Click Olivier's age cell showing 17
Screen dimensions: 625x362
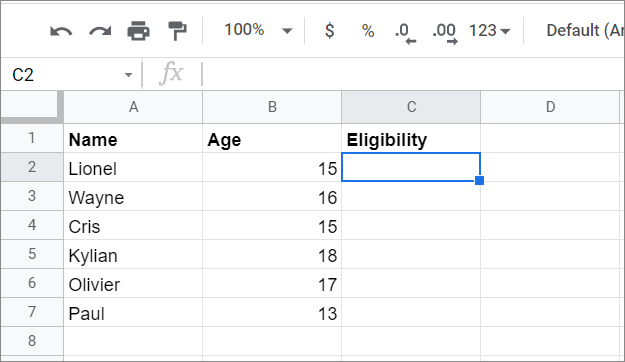272,283
